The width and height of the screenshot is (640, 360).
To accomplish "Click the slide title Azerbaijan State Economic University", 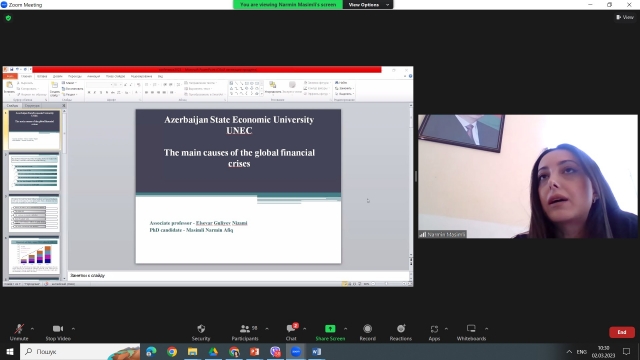I will (x=239, y=125).
